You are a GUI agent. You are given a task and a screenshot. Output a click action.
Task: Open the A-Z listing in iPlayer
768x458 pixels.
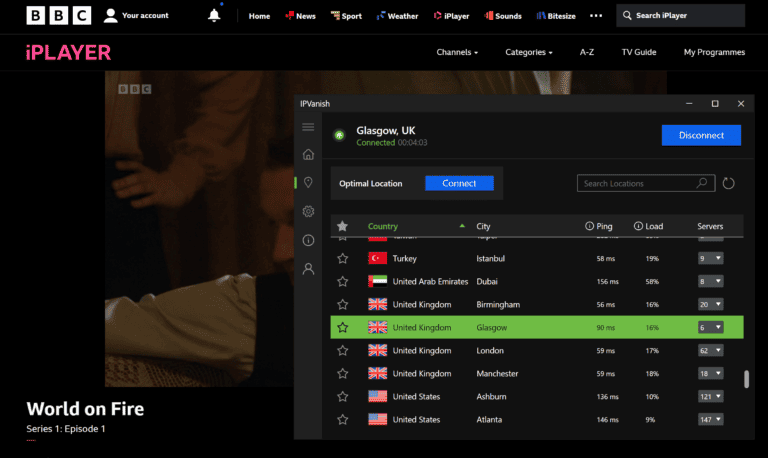tap(587, 52)
